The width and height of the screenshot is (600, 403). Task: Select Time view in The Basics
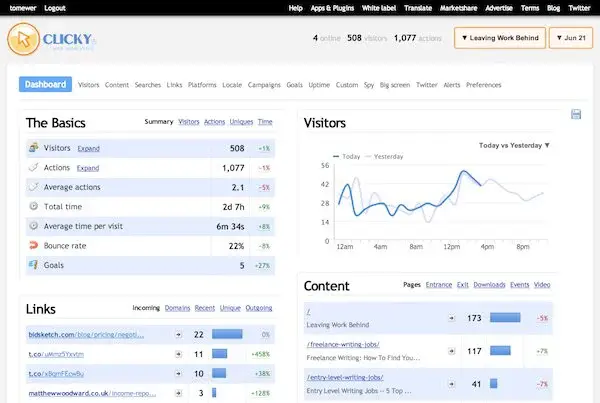(x=265, y=122)
